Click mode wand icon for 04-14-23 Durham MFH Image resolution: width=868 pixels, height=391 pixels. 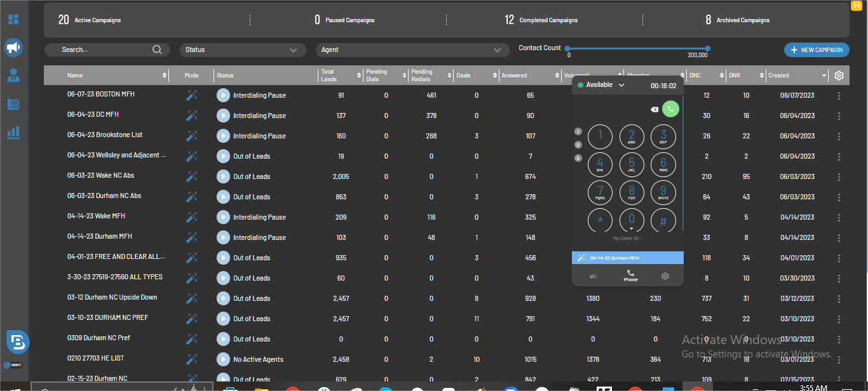[191, 237]
